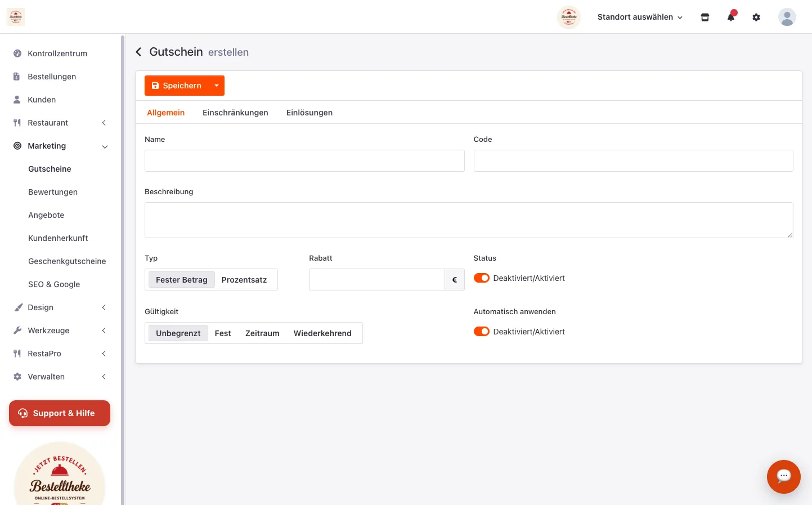This screenshot has width=812, height=505.
Task: Open the user avatar menu
Action: [787, 17]
